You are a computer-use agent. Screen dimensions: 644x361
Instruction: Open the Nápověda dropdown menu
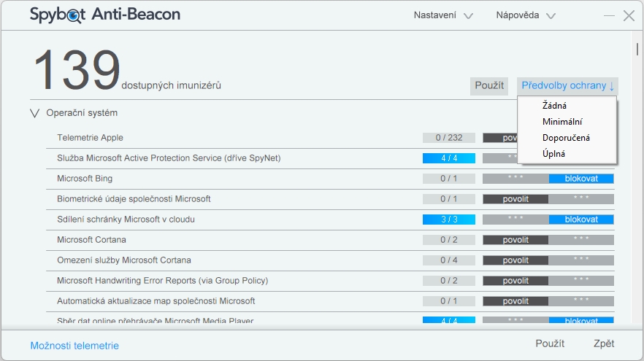[x=526, y=15]
